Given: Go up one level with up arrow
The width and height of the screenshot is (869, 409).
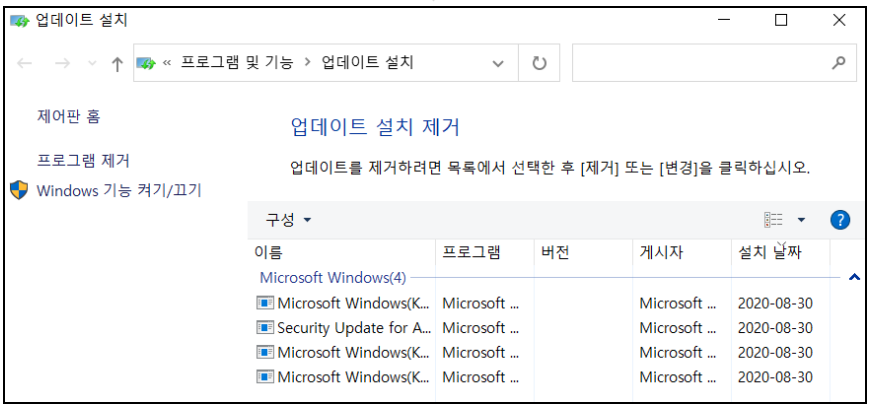Looking at the screenshot, I should (x=116, y=64).
